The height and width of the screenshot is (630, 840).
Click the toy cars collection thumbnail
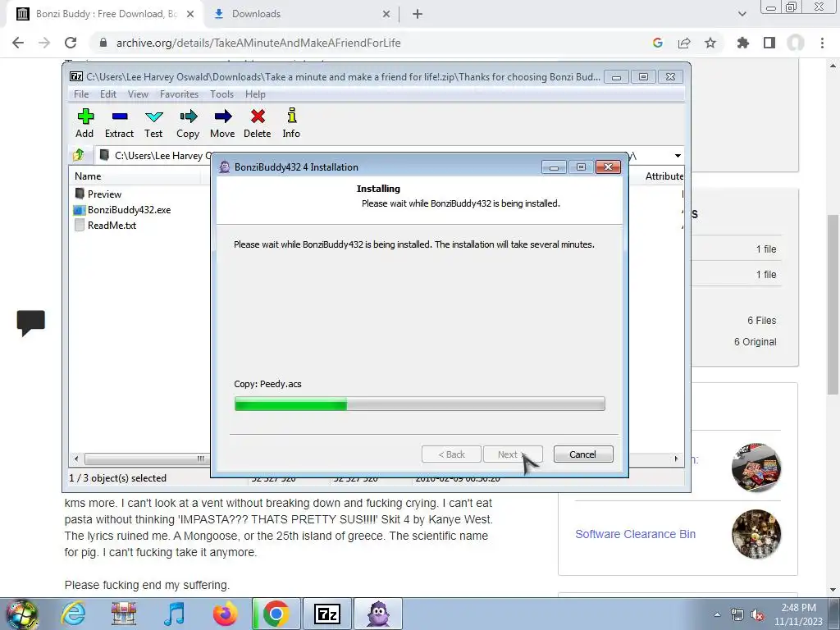click(x=756, y=467)
